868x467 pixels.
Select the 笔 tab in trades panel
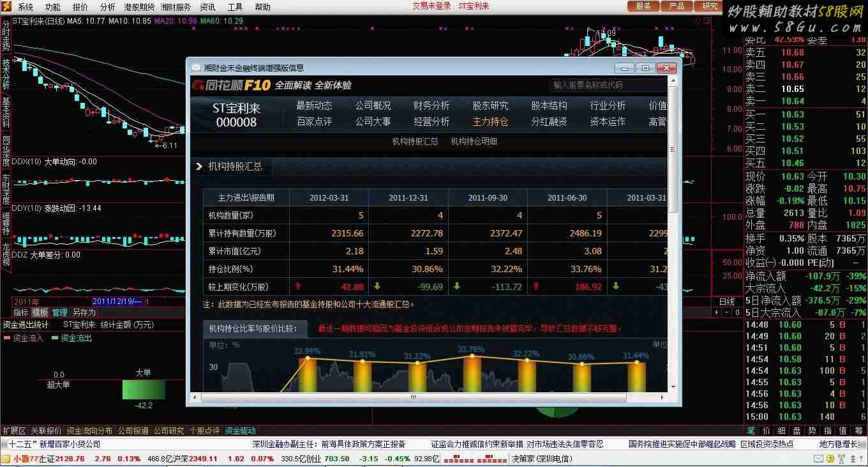point(751,431)
